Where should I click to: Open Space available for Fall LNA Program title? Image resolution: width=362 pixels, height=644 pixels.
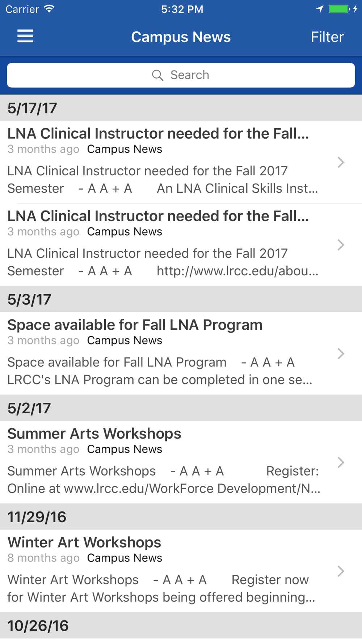tap(135, 325)
